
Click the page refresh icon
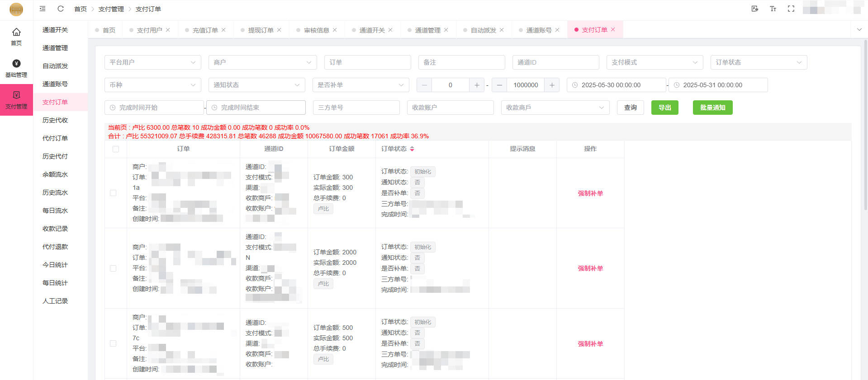click(61, 9)
